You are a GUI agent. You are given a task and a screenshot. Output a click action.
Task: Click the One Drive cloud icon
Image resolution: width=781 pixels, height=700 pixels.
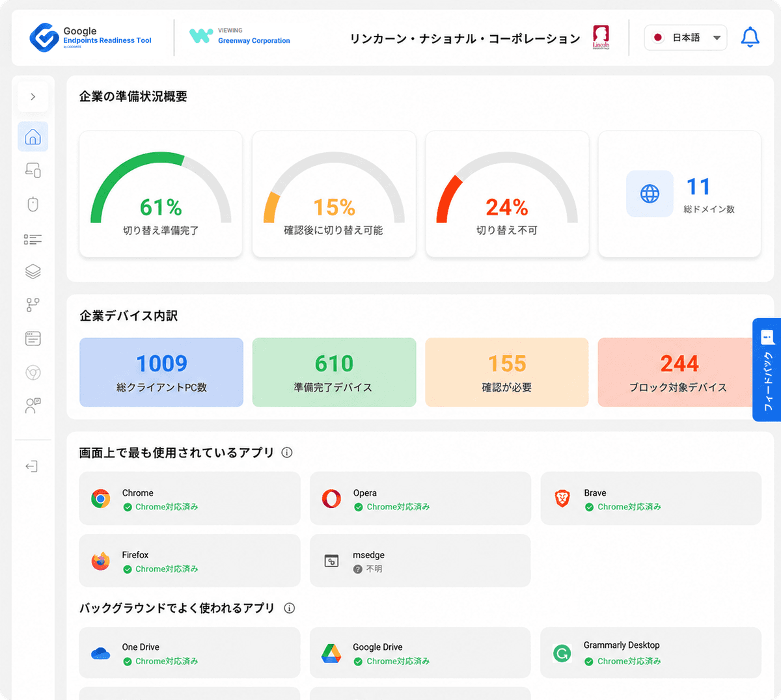click(100, 653)
